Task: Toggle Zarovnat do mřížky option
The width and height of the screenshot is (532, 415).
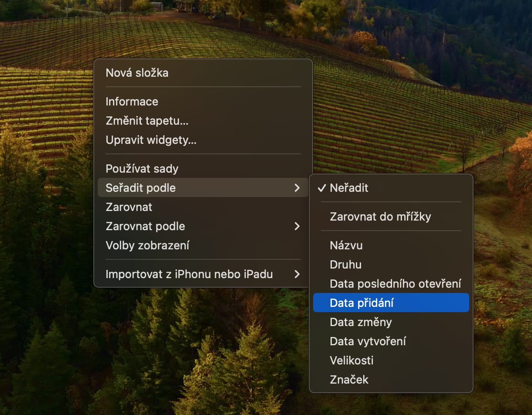Action: 380,217
